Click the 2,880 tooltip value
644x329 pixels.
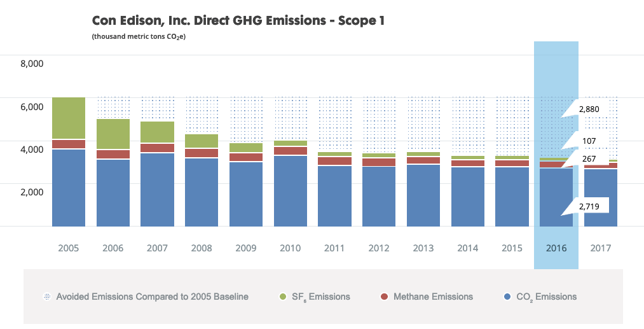pyautogui.click(x=589, y=109)
